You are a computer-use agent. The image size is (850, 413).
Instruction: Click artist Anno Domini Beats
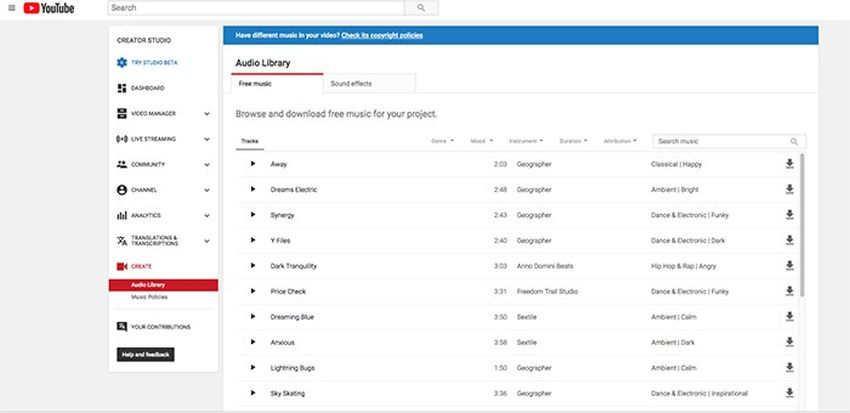tap(545, 266)
